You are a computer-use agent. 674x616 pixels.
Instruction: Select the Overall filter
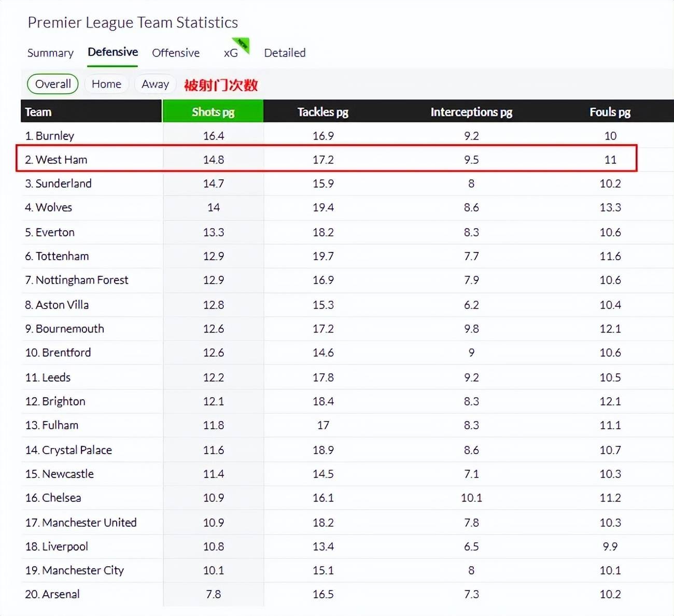53,84
